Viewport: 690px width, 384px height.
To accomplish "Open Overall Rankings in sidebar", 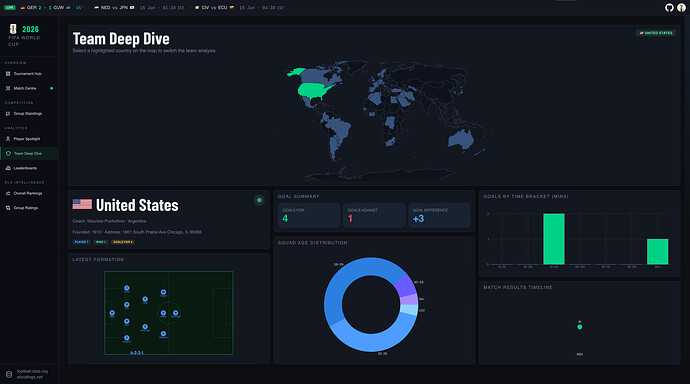I will (x=29, y=193).
